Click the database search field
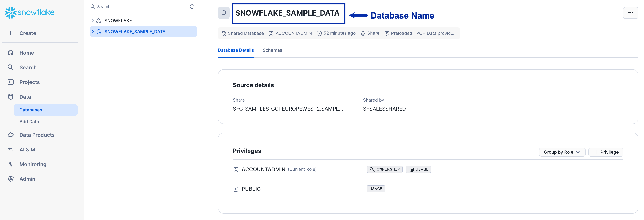644x220 pixels. [x=140, y=6]
